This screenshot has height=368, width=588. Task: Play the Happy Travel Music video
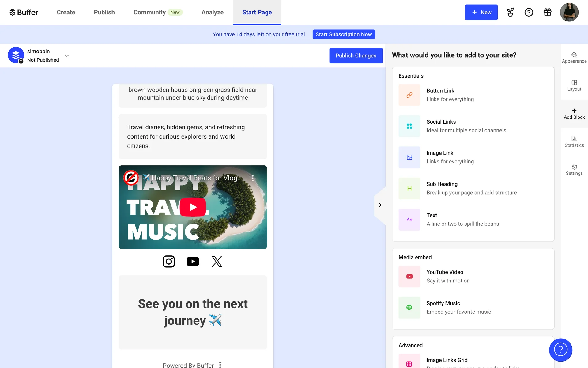click(x=193, y=207)
